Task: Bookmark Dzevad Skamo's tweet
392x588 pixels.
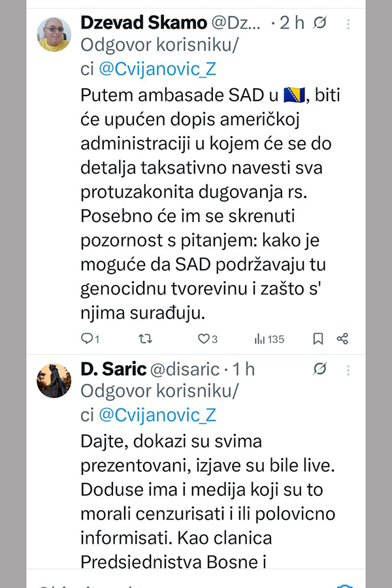Action: [x=318, y=338]
